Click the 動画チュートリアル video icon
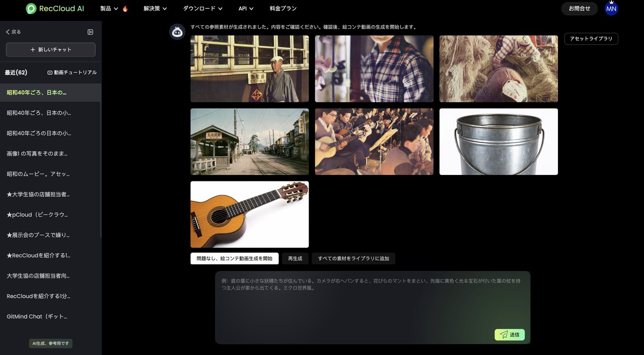Image resolution: width=644 pixels, height=355 pixels. tap(50, 72)
